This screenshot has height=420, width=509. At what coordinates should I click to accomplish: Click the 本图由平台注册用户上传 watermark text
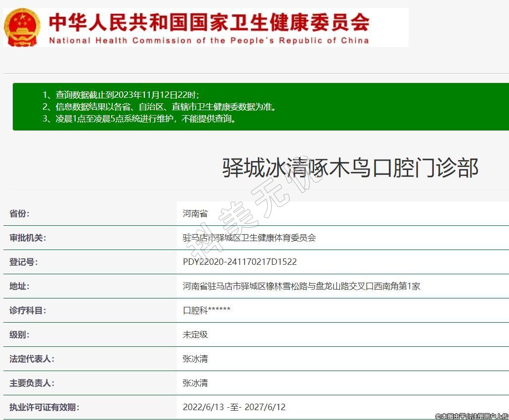point(471,416)
